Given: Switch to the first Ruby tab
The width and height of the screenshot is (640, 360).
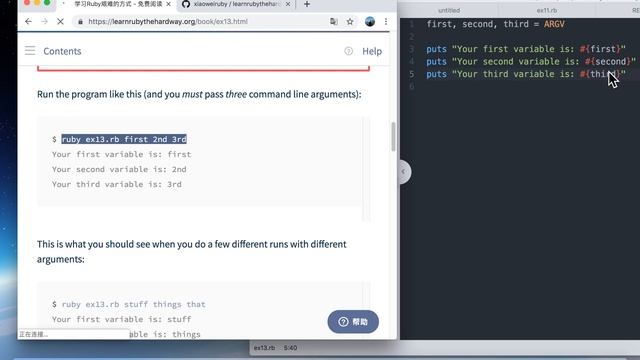Looking at the screenshot, I should 116,4.
